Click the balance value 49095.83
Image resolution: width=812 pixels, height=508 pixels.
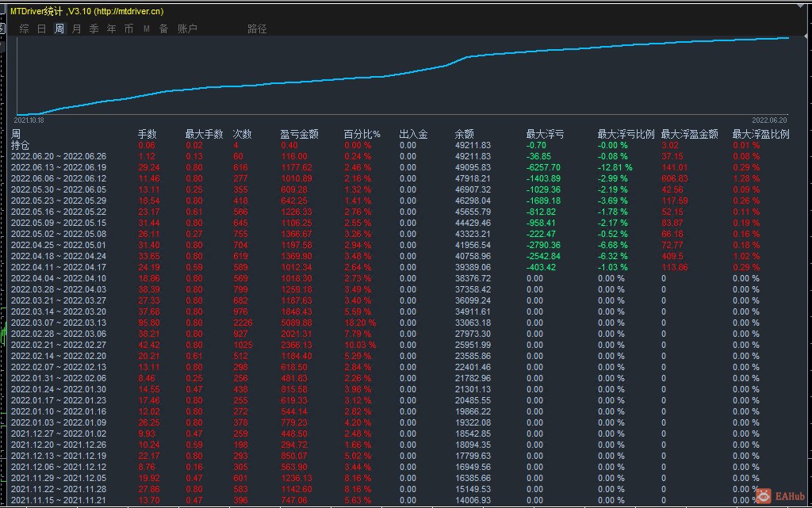[473, 167]
